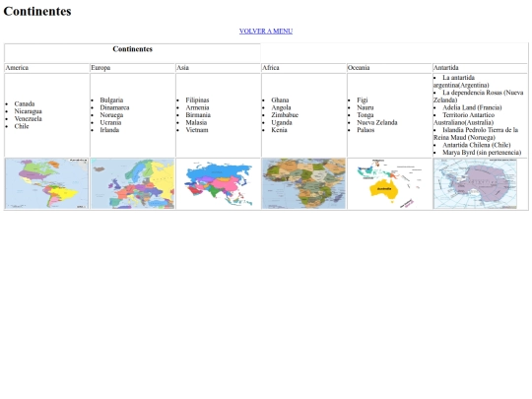This screenshot has height=399, width=532.
Task: Select Nicaragua in the America list
Action: [x=29, y=111]
